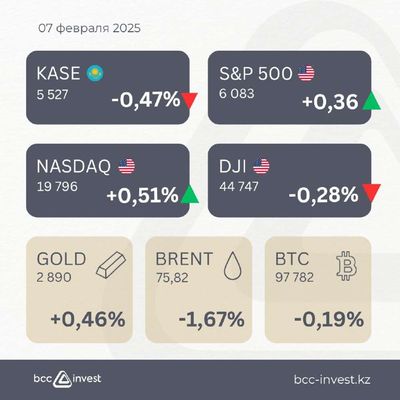
Task: Click the Bitcoin symbol icon
Action: pos(346,266)
